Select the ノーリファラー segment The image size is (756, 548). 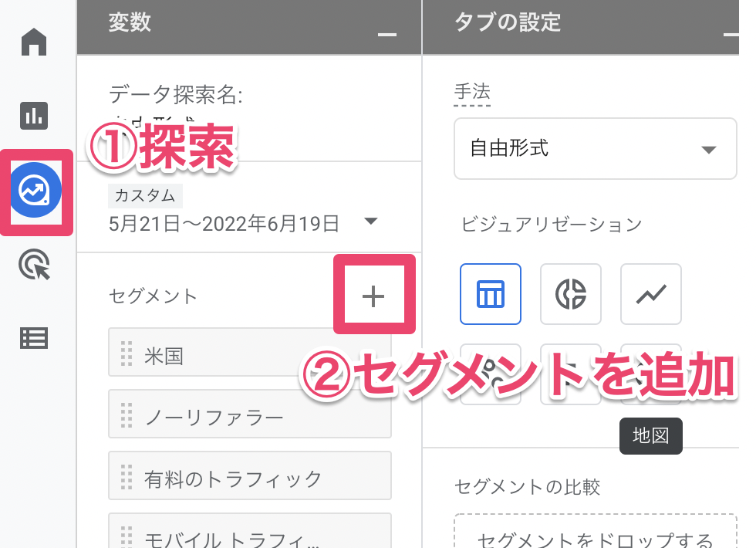tap(249, 418)
